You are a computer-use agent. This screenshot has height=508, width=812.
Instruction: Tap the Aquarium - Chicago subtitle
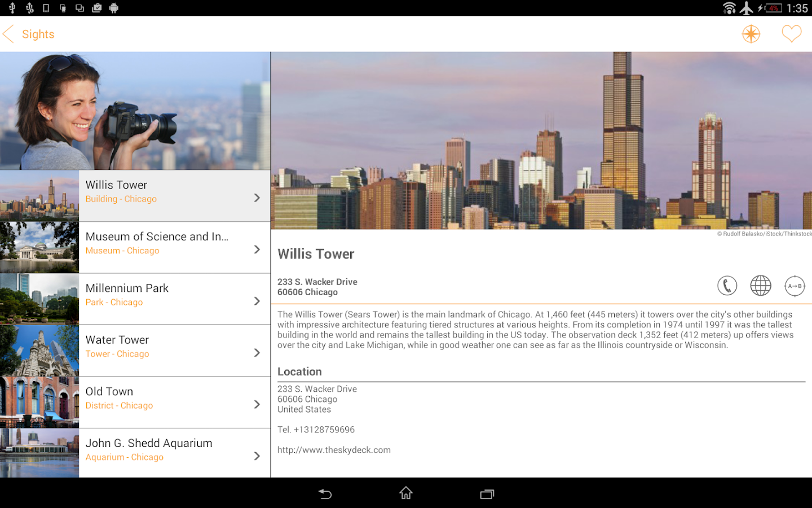point(125,457)
